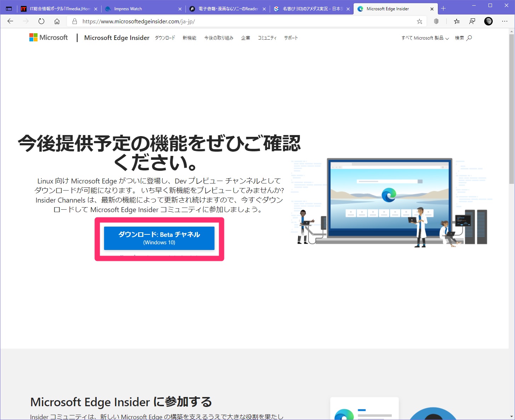Click the search magnifier icon
The image size is (515, 420).
tap(469, 38)
